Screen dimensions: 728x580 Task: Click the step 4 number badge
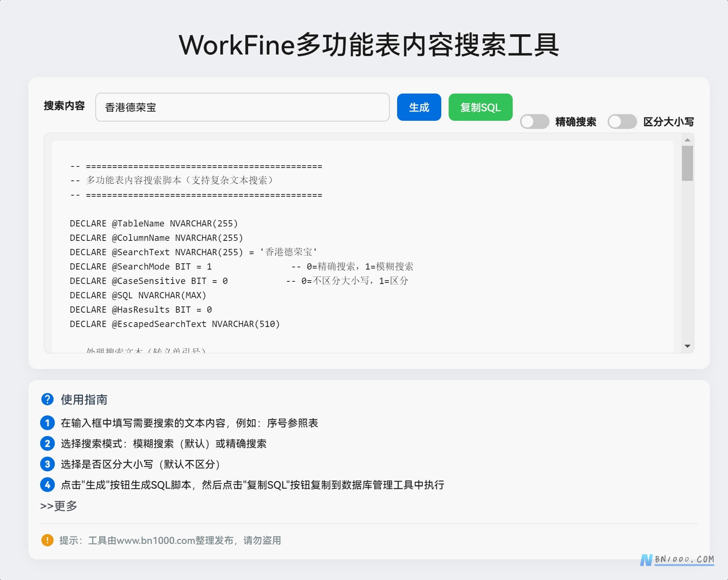click(x=47, y=485)
